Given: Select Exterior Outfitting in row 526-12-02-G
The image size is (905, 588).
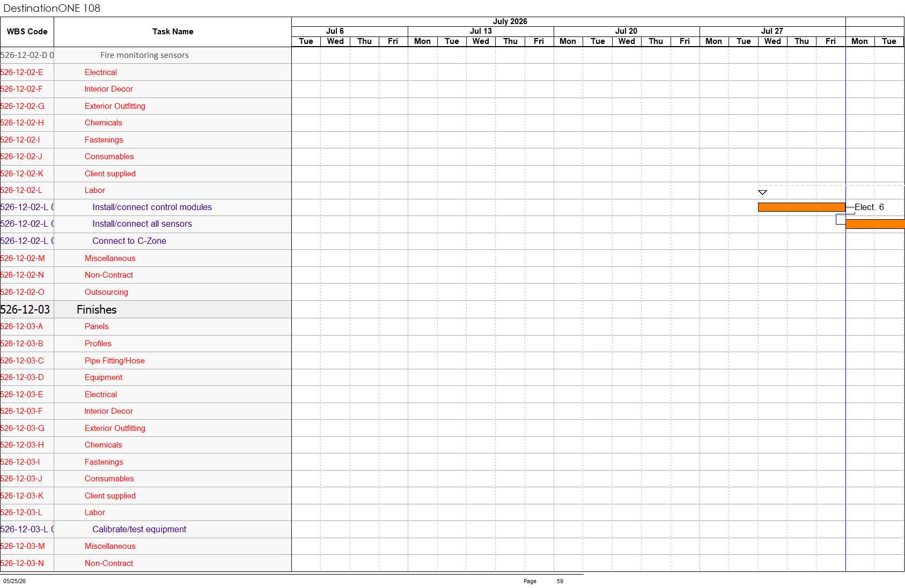Looking at the screenshot, I should click(115, 106).
